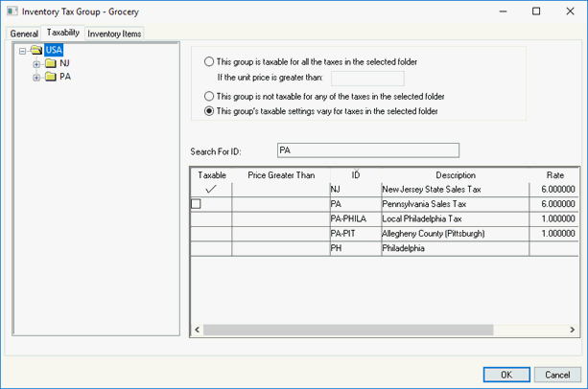The image size is (588, 389).
Task: Expand the PA tree node
Action: point(36,77)
